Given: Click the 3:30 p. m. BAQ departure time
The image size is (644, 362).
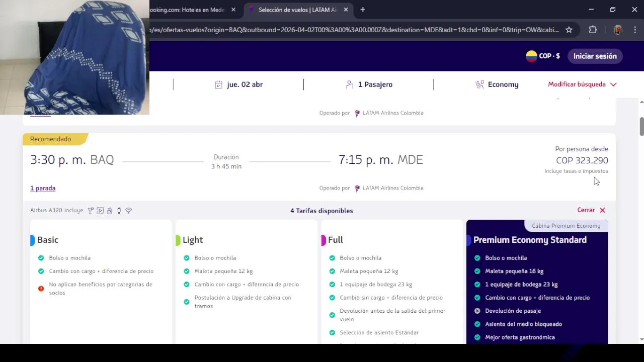Looking at the screenshot, I should (72, 160).
